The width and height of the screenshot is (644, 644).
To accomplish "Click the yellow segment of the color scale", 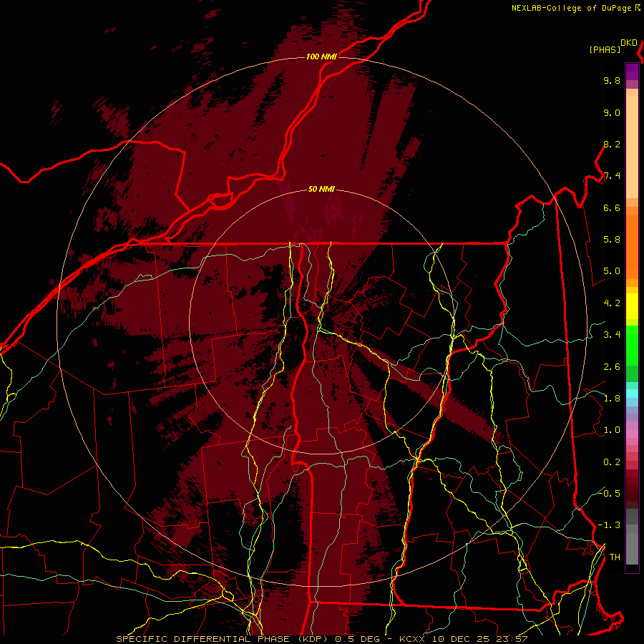I will coord(632,306).
